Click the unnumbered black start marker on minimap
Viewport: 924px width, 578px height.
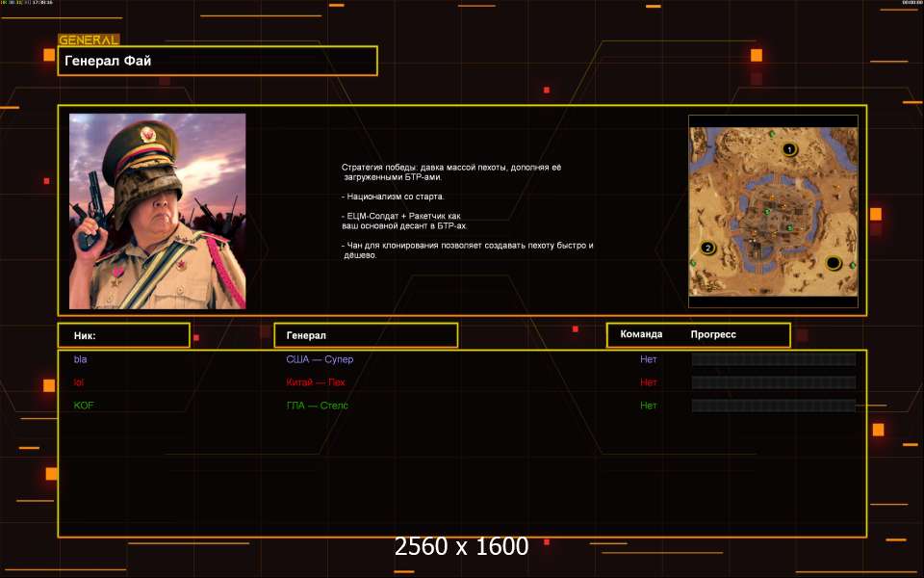coord(834,262)
